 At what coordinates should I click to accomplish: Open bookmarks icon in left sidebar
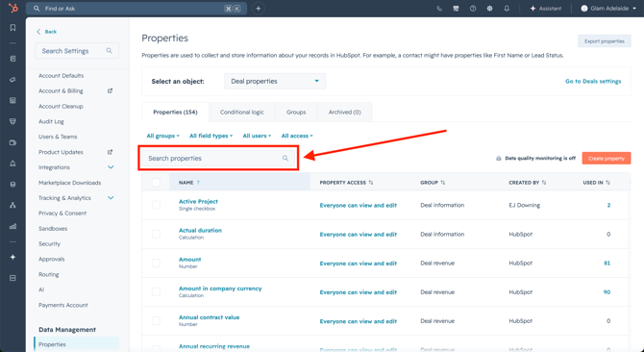pyautogui.click(x=12, y=28)
